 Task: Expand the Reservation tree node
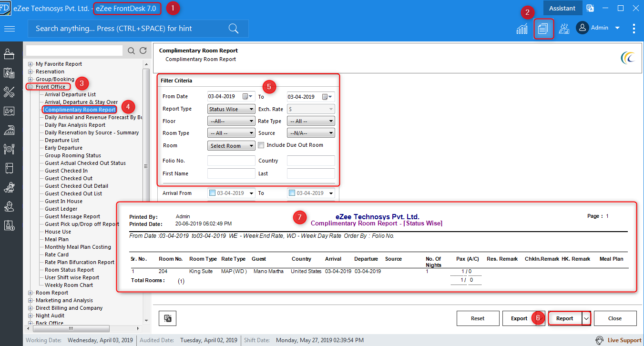[31, 71]
